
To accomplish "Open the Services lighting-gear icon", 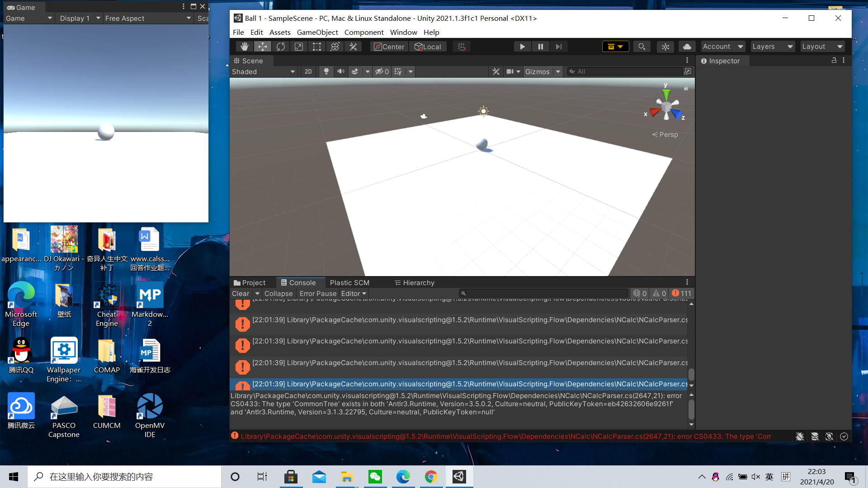I will pyautogui.click(x=665, y=47).
